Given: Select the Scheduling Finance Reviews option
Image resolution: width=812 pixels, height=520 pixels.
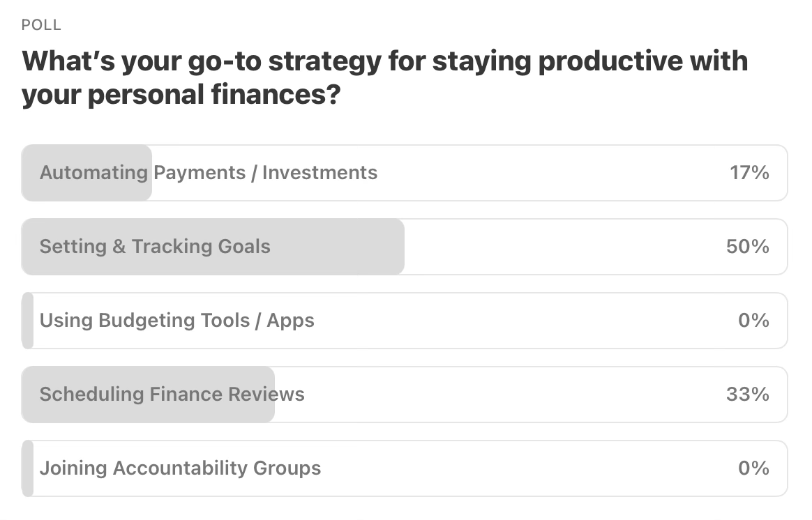Looking at the screenshot, I should tap(172, 395).
